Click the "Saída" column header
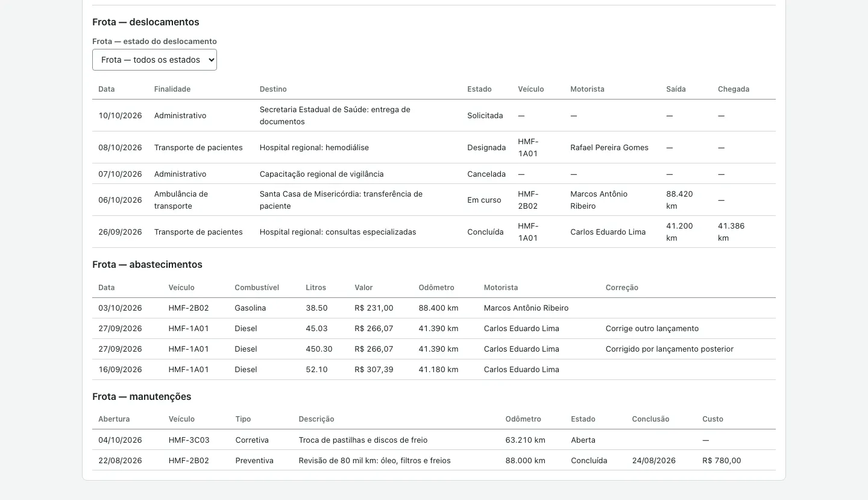Image resolution: width=868 pixels, height=500 pixels. (x=676, y=89)
